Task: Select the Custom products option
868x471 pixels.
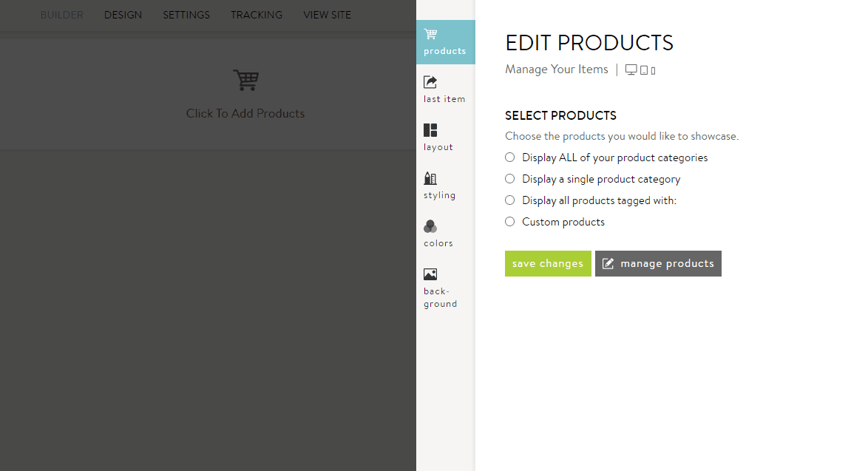Action: point(509,221)
